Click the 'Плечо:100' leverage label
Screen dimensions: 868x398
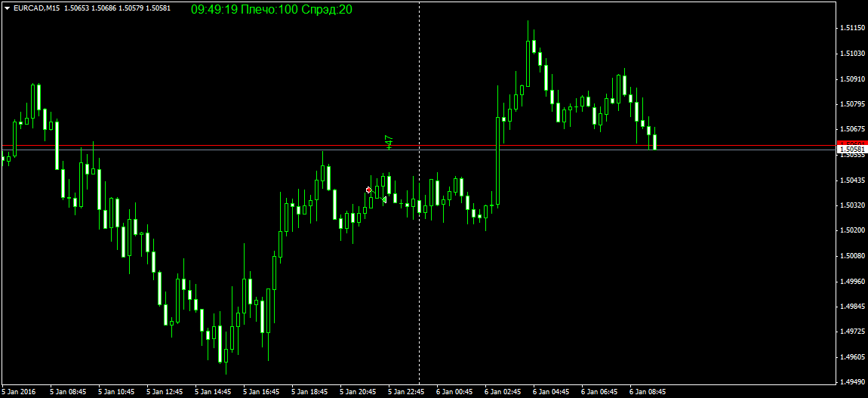270,9
